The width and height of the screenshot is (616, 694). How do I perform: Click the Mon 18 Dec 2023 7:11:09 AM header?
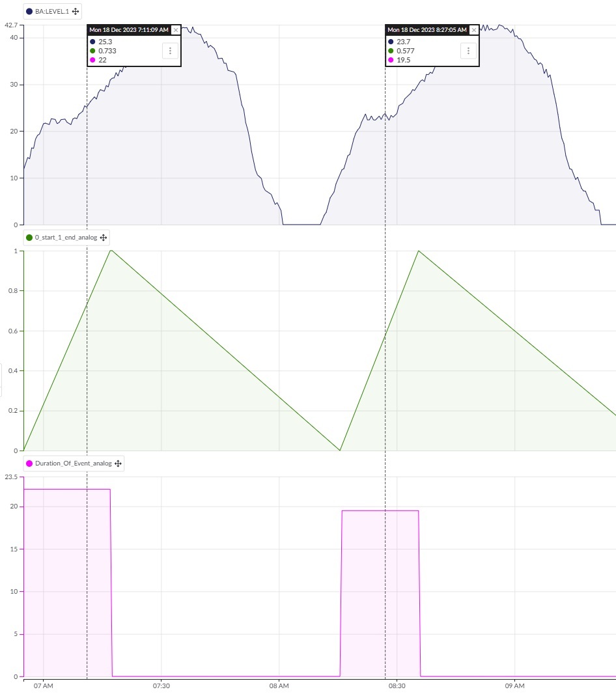[129, 30]
